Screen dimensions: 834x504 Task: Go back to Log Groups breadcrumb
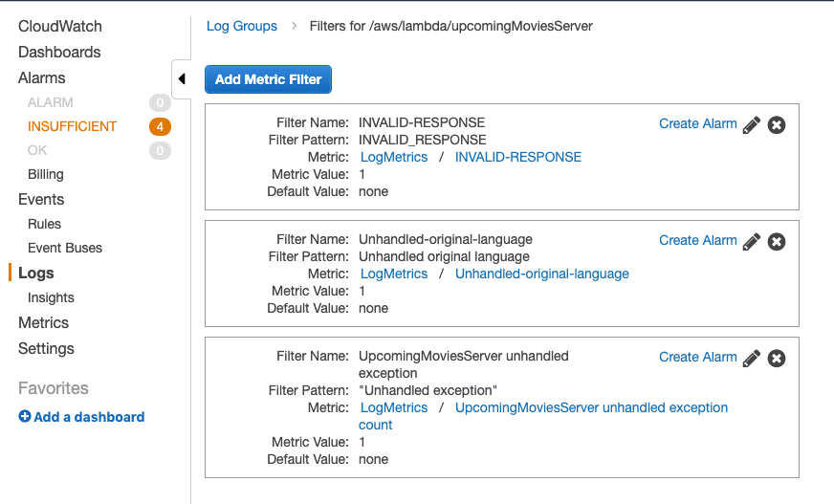[x=241, y=26]
